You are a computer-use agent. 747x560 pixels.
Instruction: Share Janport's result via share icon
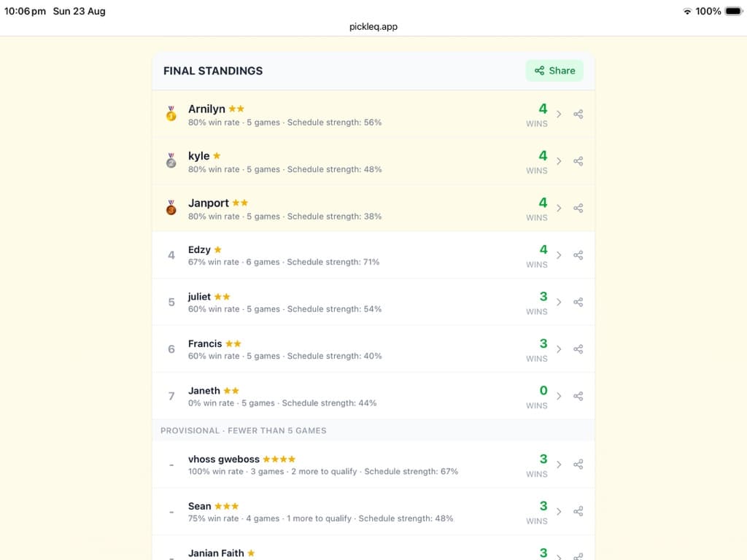click(x=578, y=208)
